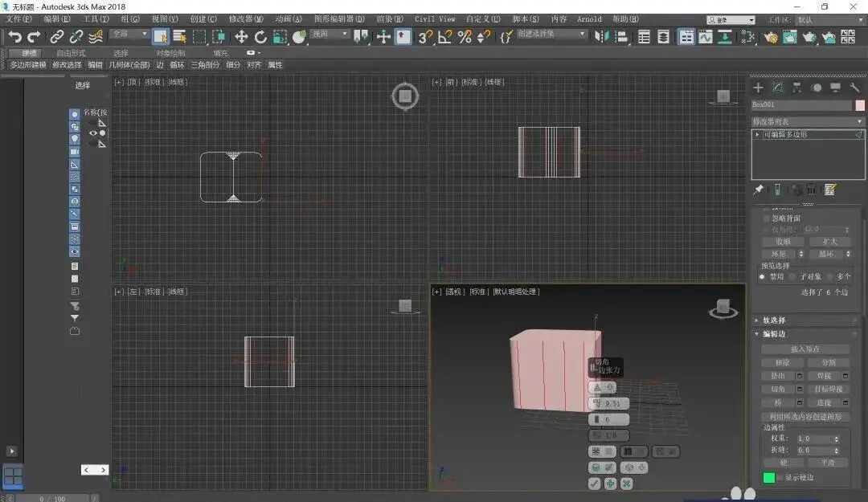
Task: Confirm chamfer with the green checkmark
Action: [x=595, y=483]
